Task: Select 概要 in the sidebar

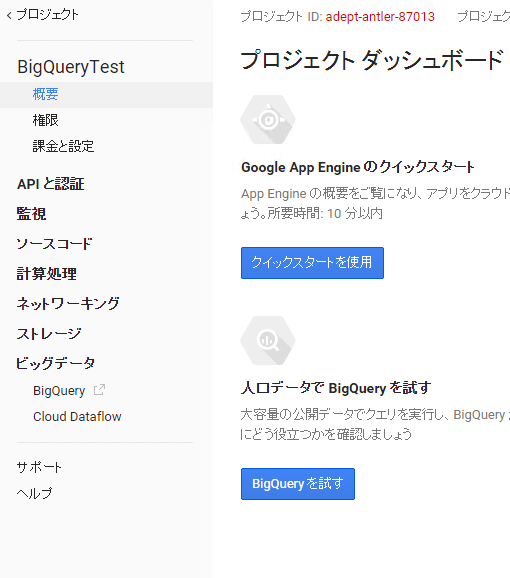Action: [x=45, y=94]
